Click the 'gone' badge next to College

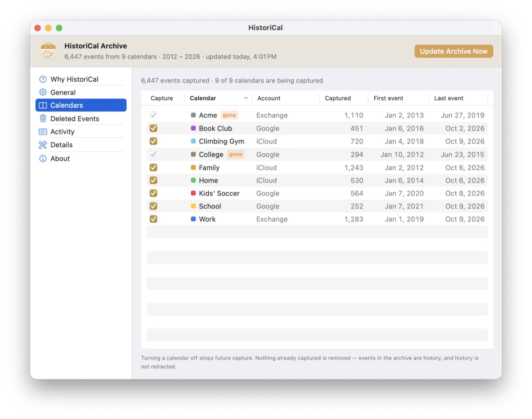tap(235, 154)
